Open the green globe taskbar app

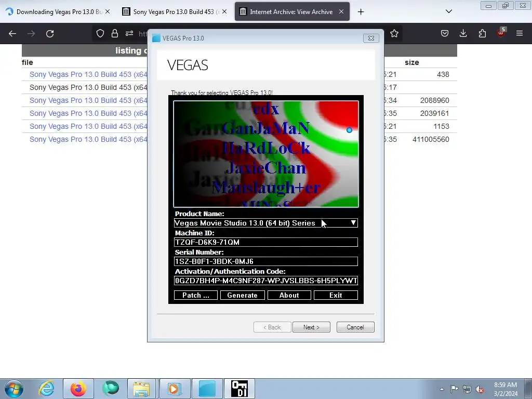click(111, 389)
